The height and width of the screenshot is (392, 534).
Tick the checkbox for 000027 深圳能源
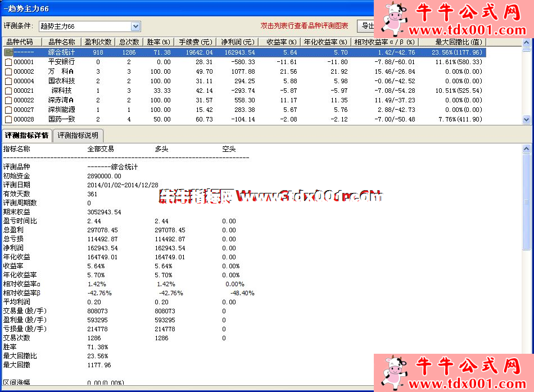[x=8, y=110]
